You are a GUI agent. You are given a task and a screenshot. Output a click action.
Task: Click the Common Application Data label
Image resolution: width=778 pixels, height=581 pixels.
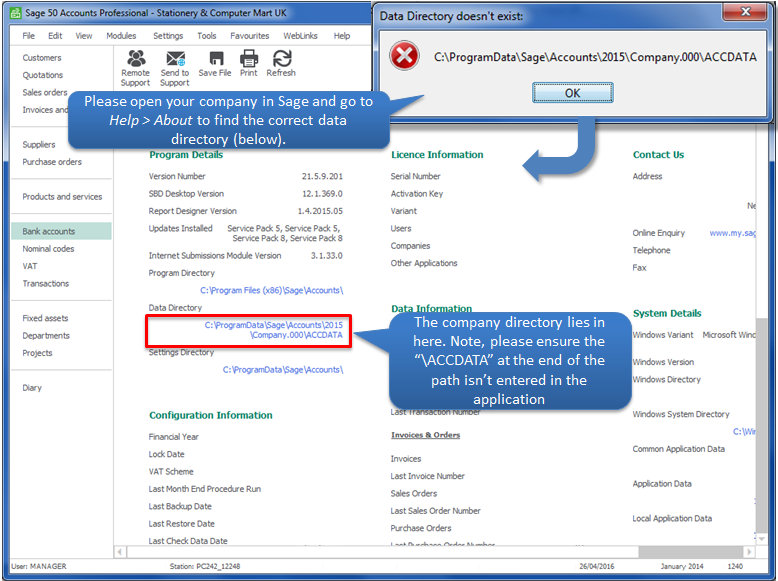[x=678, y=449]
